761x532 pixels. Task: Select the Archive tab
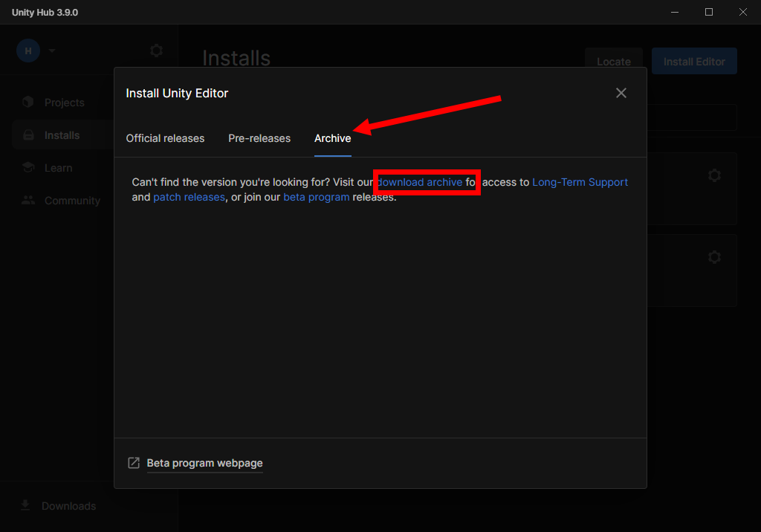332,138
